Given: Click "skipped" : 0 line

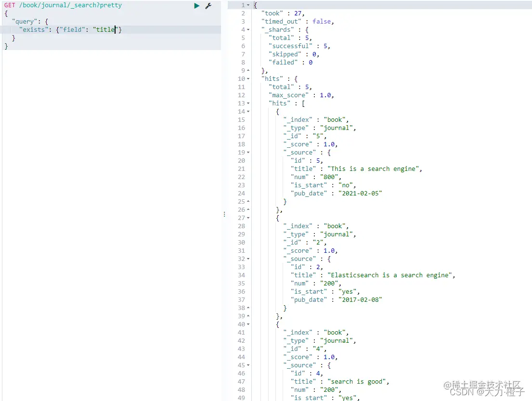Looking at the screenshot, I should point(294,54).
